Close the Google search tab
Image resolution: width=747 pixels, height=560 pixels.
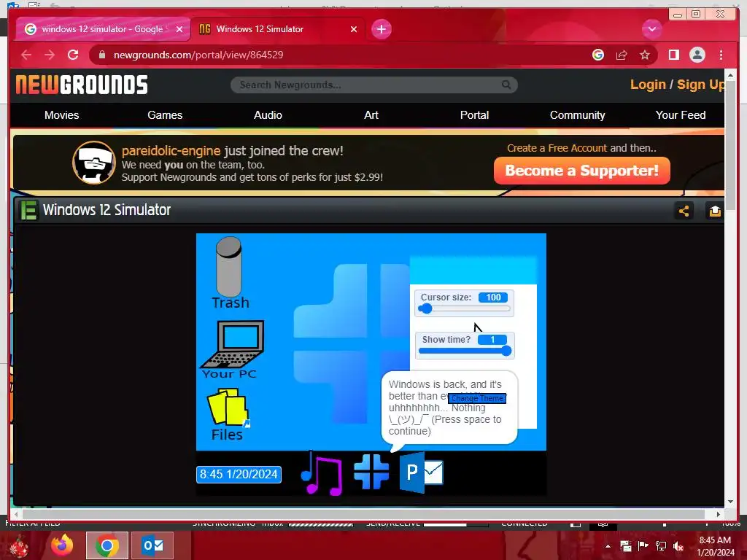(x=179, y=29)
